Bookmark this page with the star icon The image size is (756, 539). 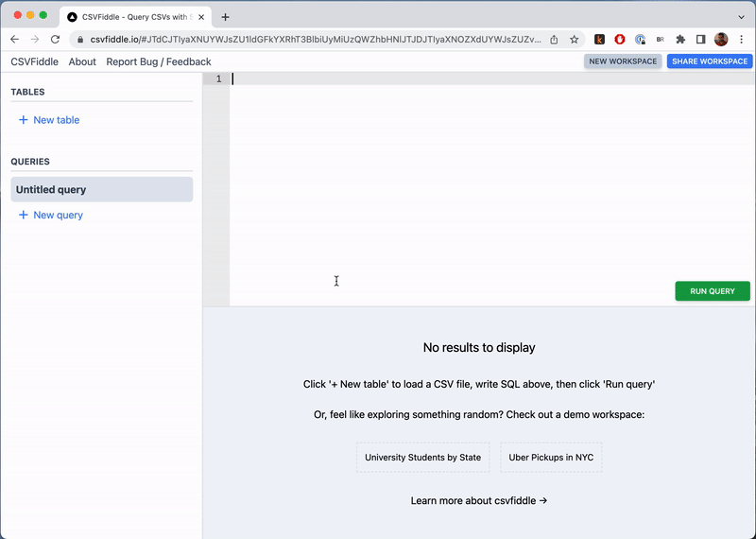click(574, 40)
